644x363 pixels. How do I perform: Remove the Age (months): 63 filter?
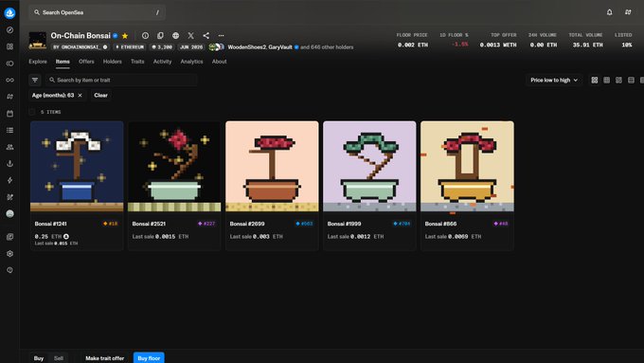(80, 96)
